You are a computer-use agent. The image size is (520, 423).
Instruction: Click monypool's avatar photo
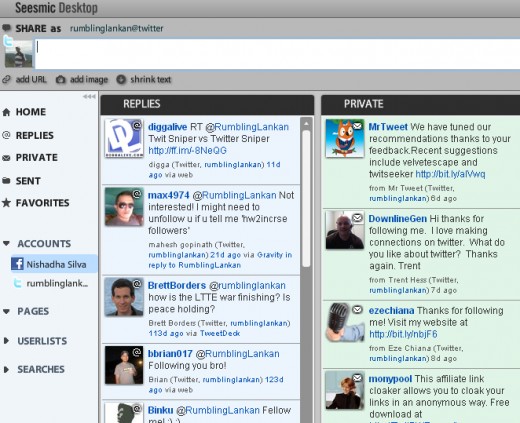pos(345,390)
